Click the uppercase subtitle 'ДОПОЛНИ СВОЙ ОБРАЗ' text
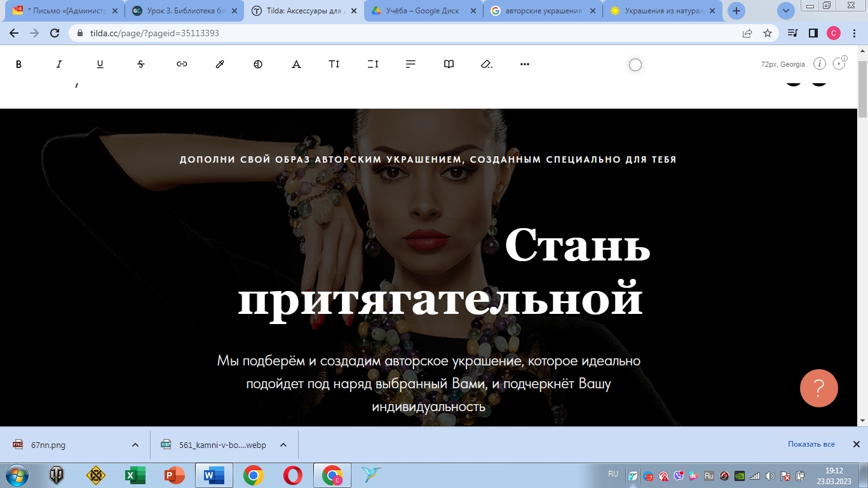The height and width of the screenshot is (488, 868). coord(428,159)
